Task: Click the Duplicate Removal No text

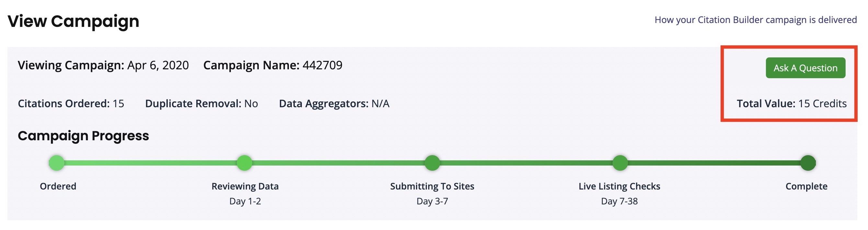Action: pos(201,104)
